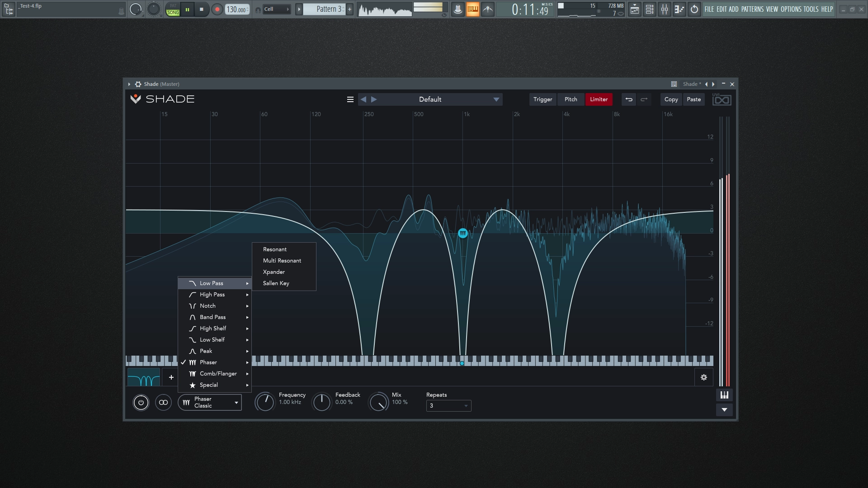The width and height of the screenshot is (868, 488).
Task: Open the Shade preset list hamburger menu
Action: [350, 99]
